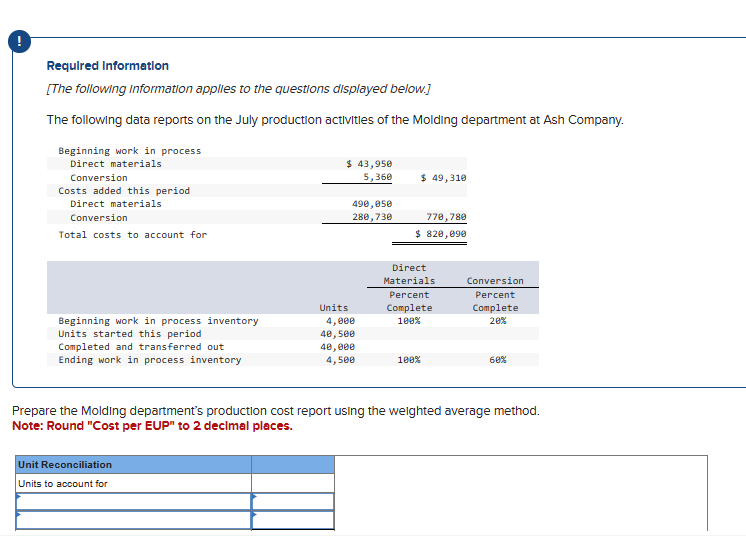Click 'Costs added this period' label

point(124,191)
